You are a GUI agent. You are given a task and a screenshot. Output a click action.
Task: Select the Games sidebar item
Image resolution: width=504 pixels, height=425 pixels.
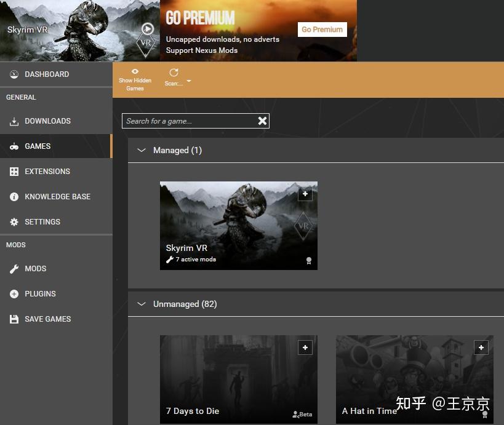[x=56, y=146]
